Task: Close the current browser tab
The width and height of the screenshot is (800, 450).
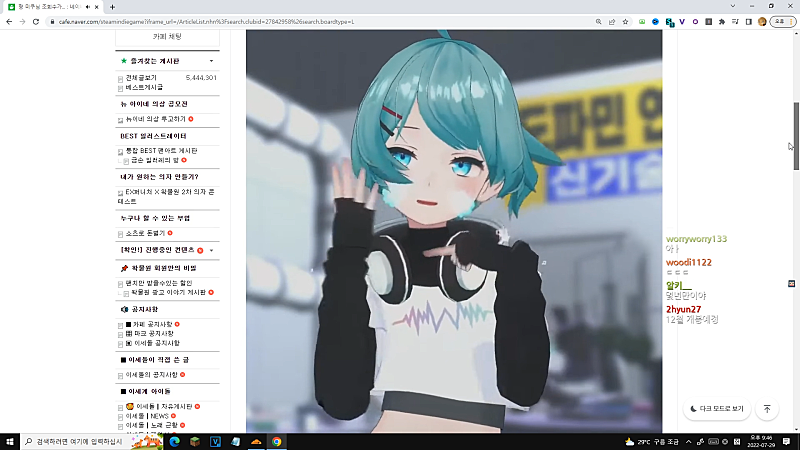Action: click(96, 7)
